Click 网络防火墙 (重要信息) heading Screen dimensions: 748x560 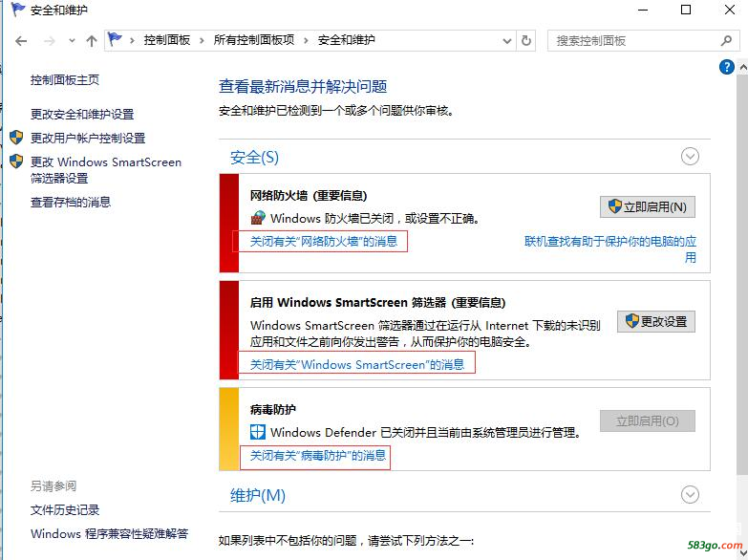pos(309,196)
